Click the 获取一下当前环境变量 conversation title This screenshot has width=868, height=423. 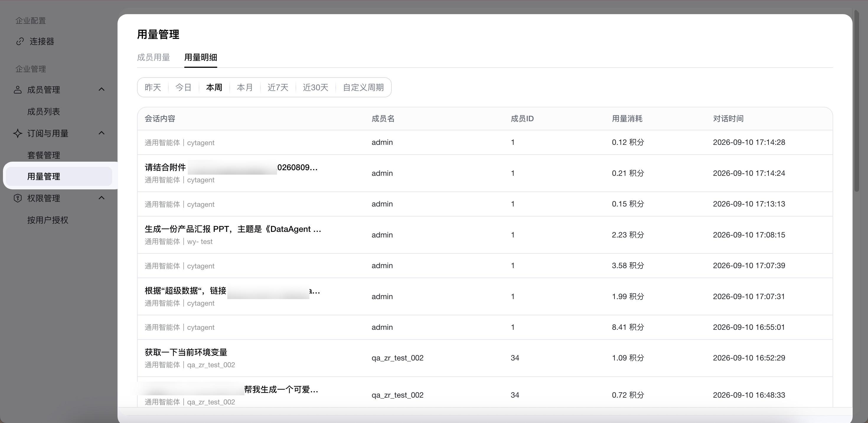pyautogui.click(x=186, y=352)
